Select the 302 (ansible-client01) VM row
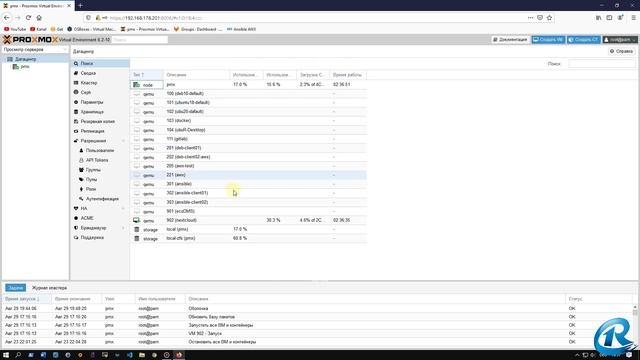The height and width of the screenshot is (360, 640). (x=248, y=193)
